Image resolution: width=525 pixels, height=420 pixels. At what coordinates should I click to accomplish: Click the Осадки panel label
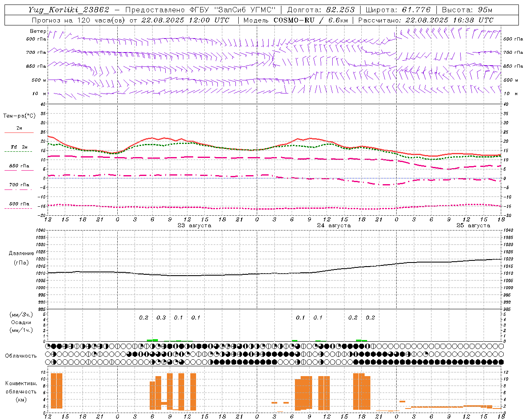pyautogui.click(x=21, y=322)
